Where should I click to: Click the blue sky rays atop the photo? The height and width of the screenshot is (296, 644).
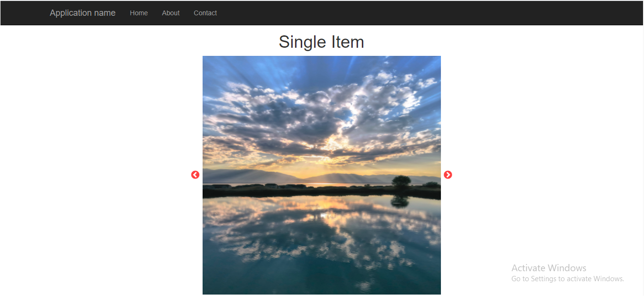tap(322, 67)
